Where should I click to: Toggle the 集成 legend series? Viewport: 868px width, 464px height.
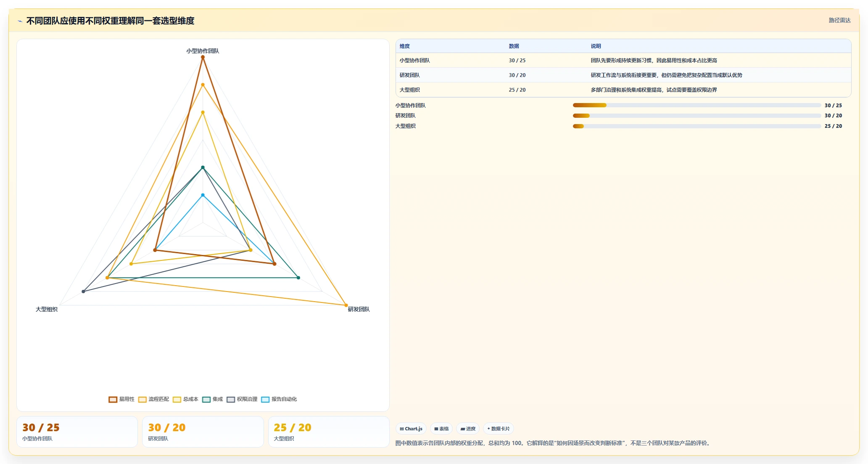tap(212, 399)
